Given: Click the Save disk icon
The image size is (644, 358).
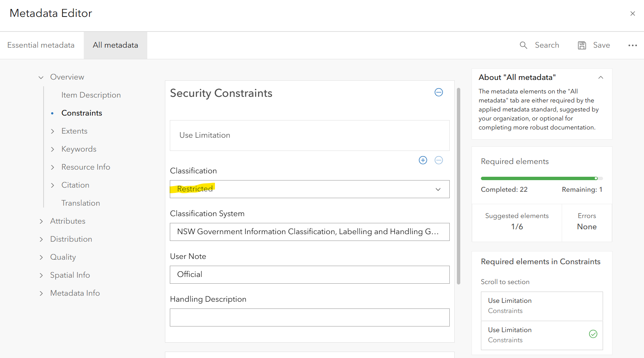Looking at the screenshot, I should tap(582, 45).
